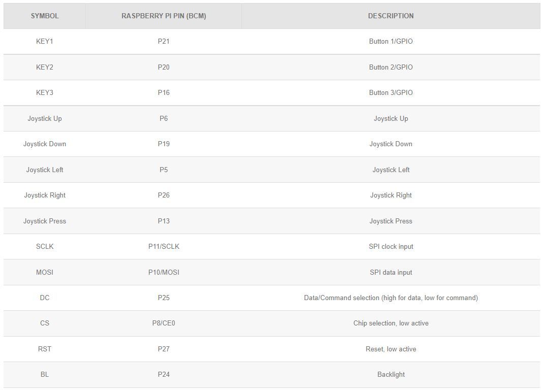The image size is (544, 392).
Task: Select the Backlight description cell
Action: 390,375
